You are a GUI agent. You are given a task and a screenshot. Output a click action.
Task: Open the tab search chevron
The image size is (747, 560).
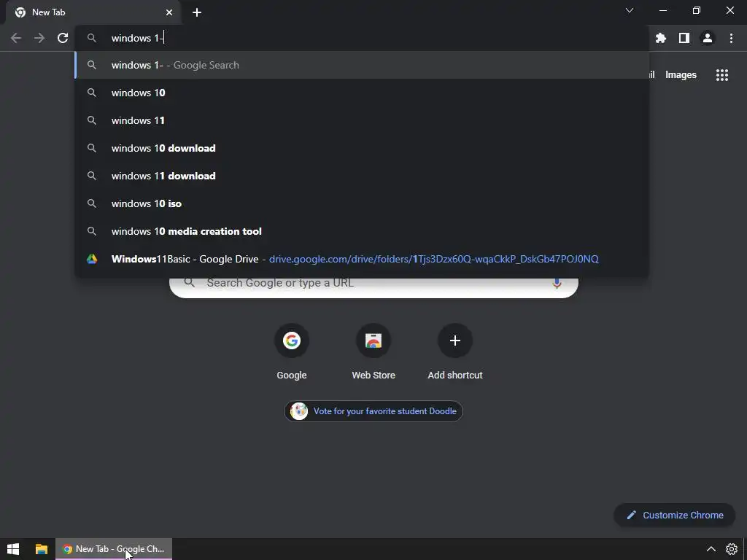tap(630, 10)
